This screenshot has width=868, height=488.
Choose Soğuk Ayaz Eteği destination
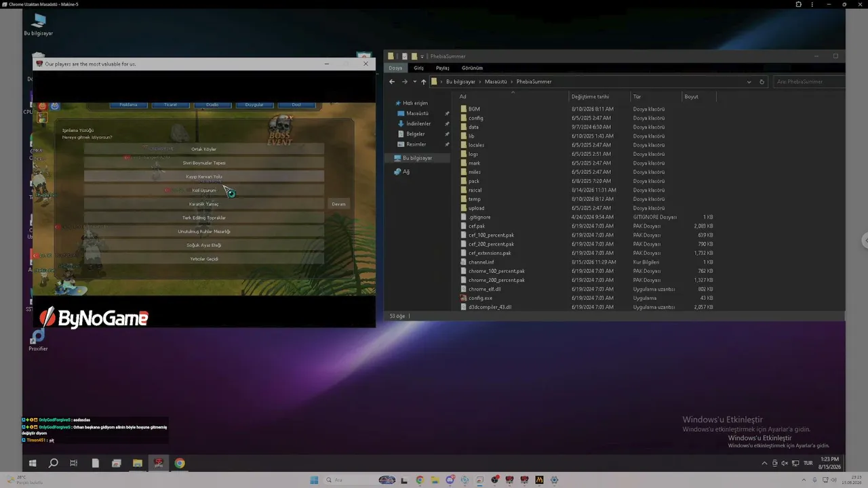click(204, 245)
